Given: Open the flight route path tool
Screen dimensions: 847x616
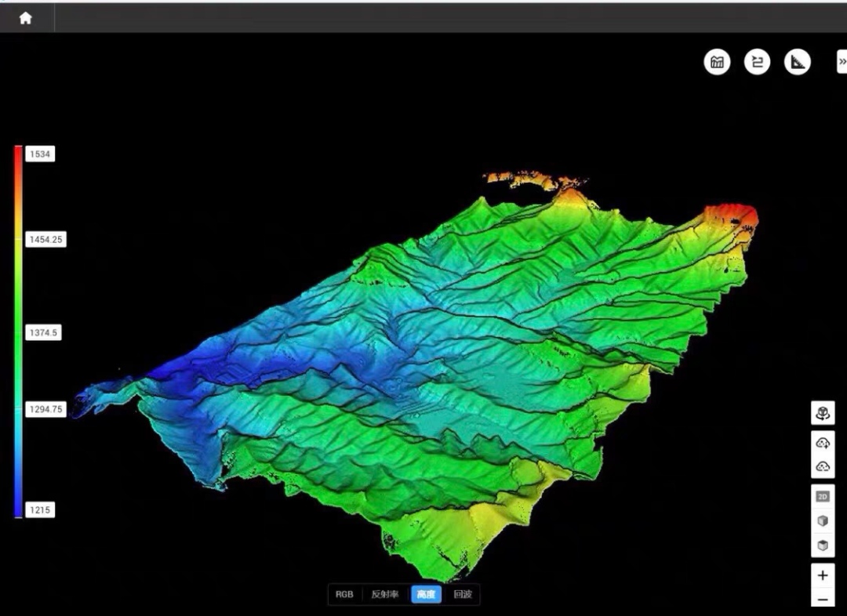Looking at the screenshot, I should [757, 62].
